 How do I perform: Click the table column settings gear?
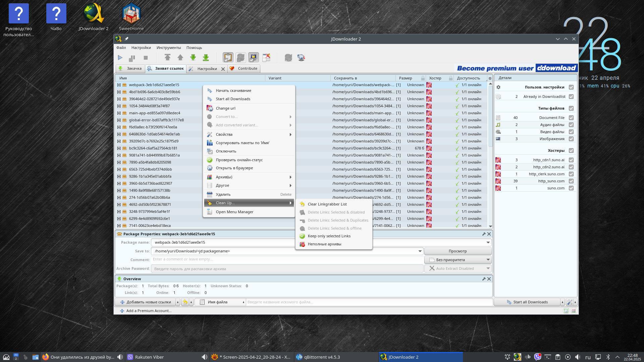490,78
